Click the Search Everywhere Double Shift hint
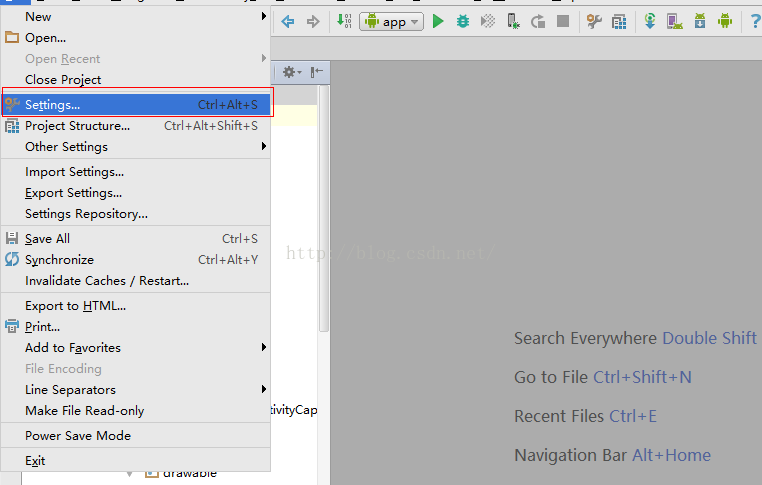This screenshot has width=762, height=485. [635, 338]
